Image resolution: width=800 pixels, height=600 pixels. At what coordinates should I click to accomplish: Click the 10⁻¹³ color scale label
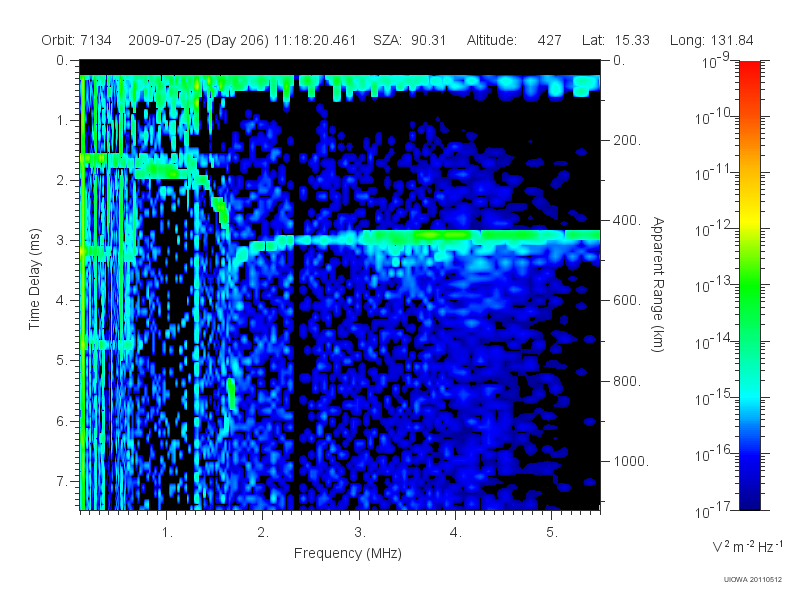pos(714,286)
